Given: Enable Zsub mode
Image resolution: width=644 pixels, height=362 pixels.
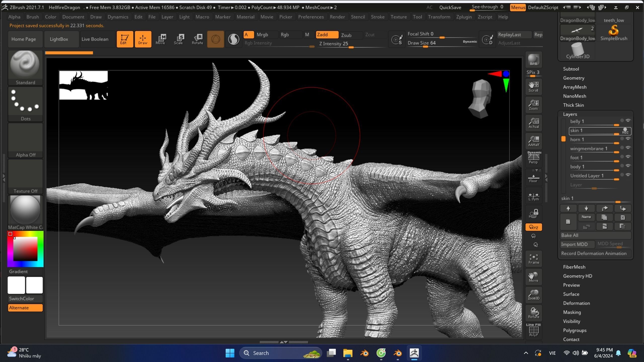Looking at the screenshot, I should point(351,35).
